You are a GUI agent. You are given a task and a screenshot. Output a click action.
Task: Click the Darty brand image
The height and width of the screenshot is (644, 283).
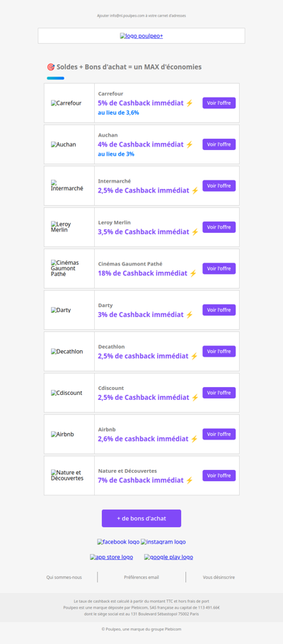tap(61, 310)
